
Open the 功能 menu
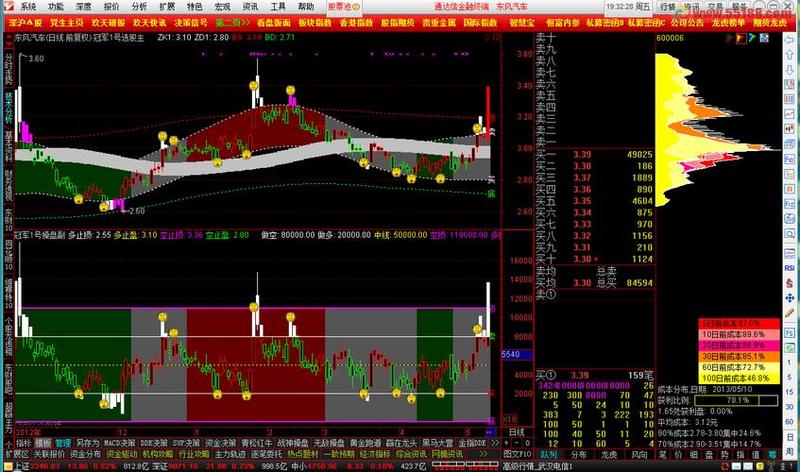pyautogui.click(x=56, y=7)
